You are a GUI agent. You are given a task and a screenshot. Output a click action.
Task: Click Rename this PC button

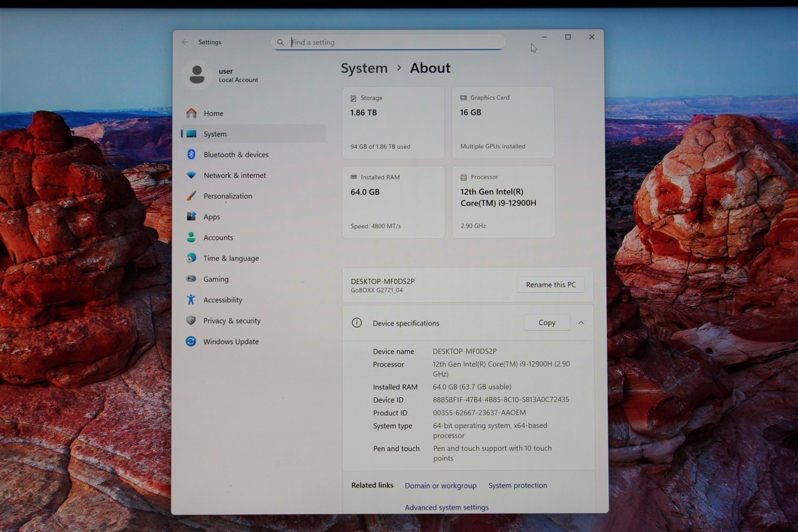(x=551, y=284)
